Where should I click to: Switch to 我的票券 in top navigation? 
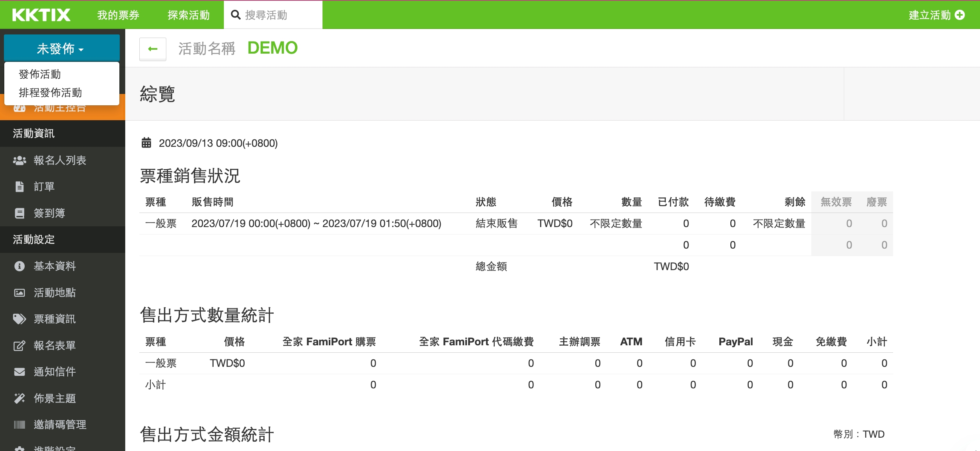tap(117, 15)
